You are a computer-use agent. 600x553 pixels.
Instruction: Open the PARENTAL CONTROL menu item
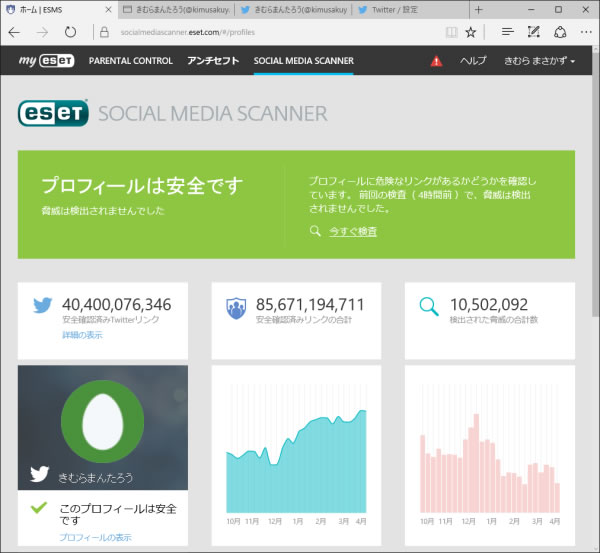130,60
